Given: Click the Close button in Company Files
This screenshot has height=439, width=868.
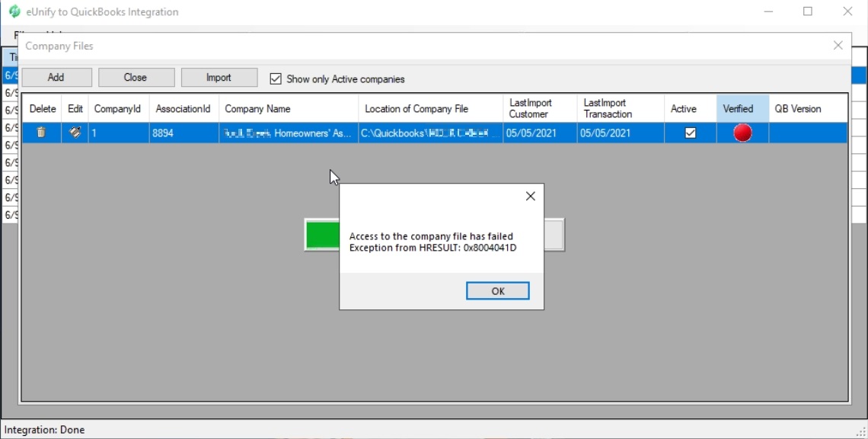Looking at the screenshot, I should (x=136, y=78).
